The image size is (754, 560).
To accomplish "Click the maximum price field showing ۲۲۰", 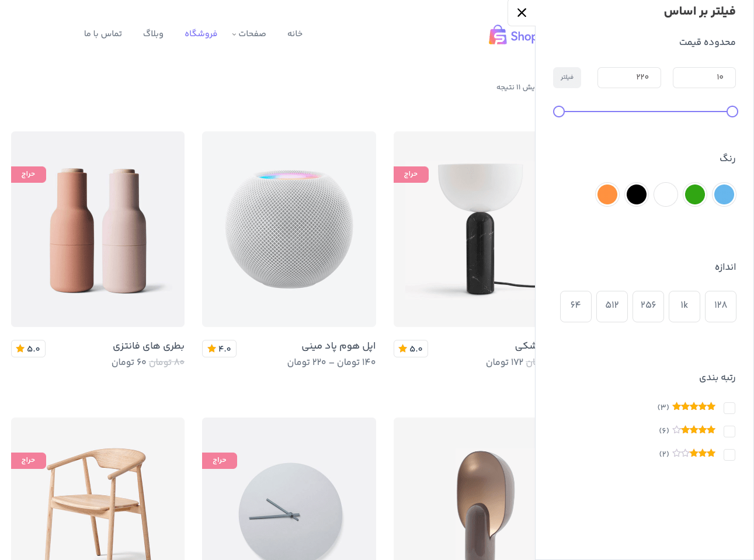I will (x=629, y=78).
